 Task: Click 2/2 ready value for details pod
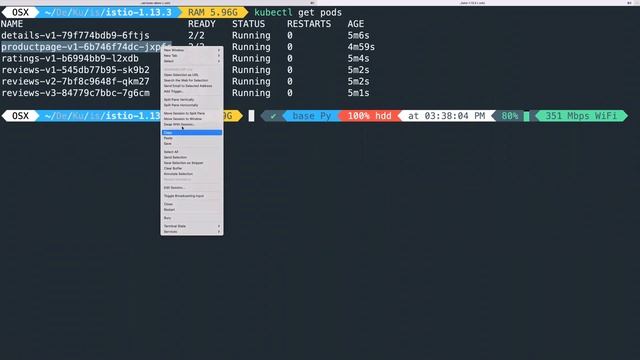point(196,36)
